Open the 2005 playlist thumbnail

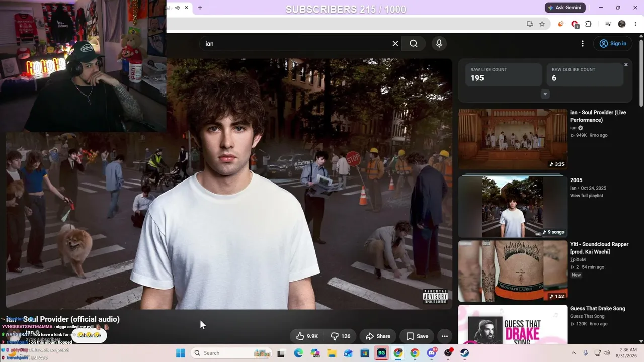click(x=513, y=206)
